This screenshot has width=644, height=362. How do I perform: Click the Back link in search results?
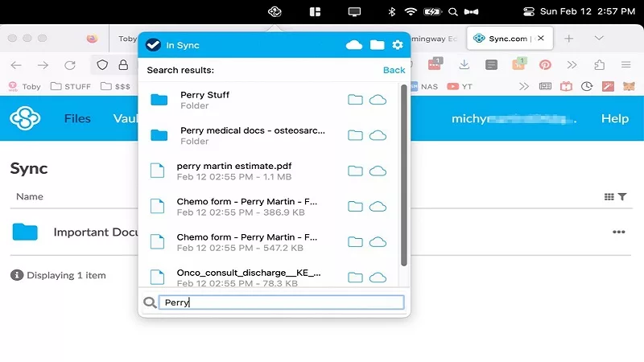coord(394,70)
